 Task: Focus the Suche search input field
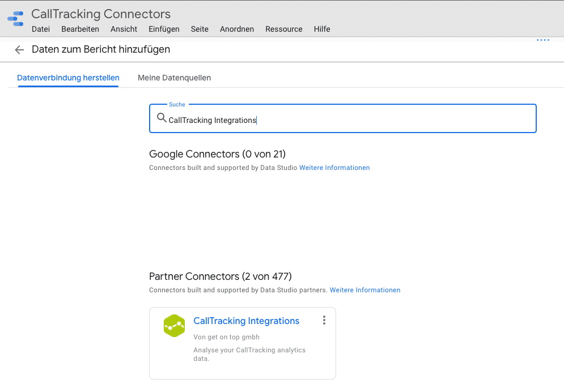click(x=351, y=120)
